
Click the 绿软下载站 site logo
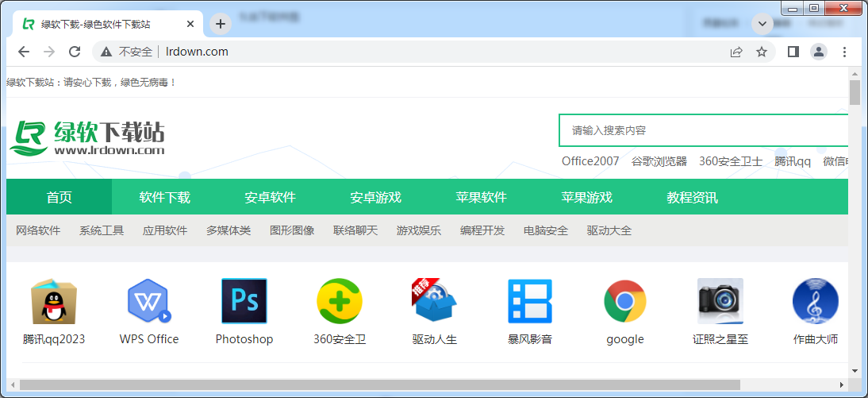tap(87, 137)
